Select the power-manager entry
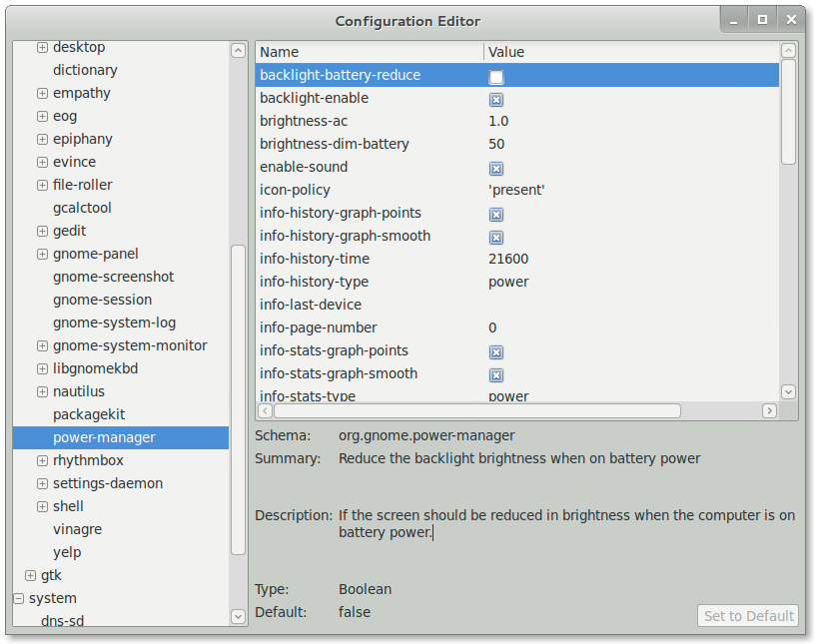Viewport: 815px width, 644px height. click(x=121, y=437)
